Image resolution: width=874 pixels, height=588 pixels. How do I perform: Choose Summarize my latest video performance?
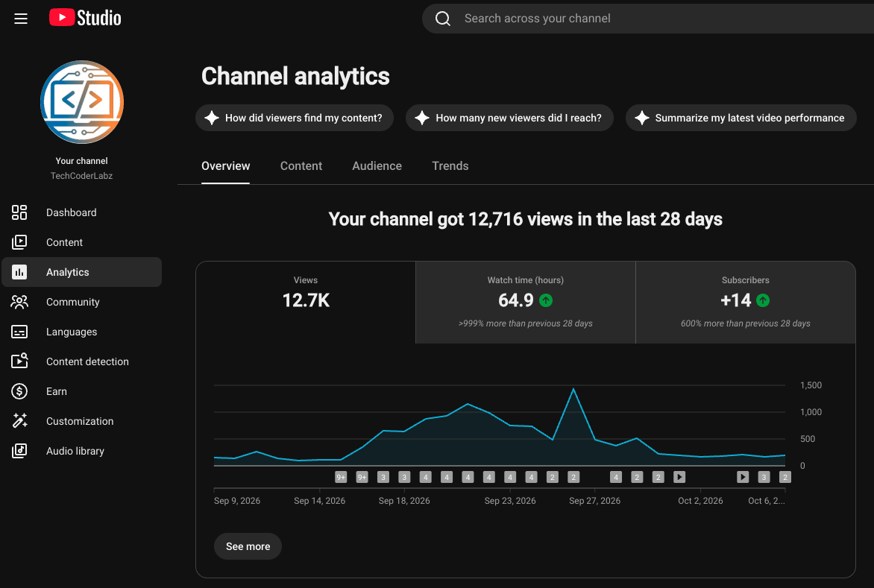tap(741, 118)
